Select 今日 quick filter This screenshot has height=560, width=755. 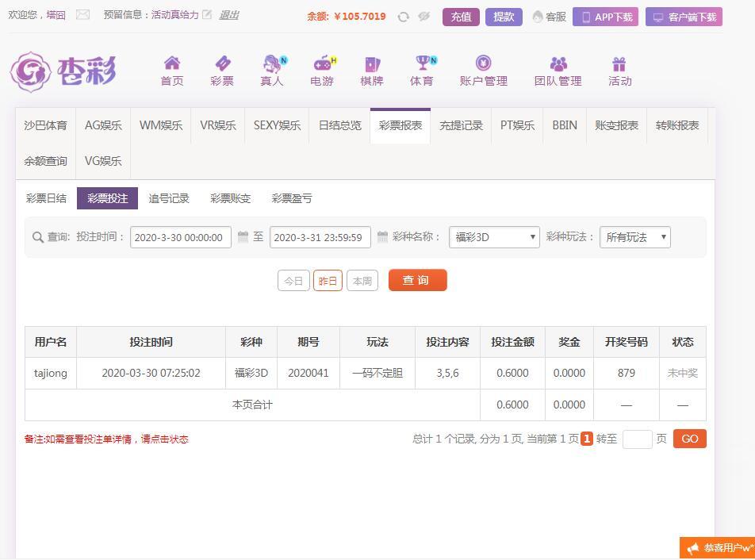click(293, 281)
